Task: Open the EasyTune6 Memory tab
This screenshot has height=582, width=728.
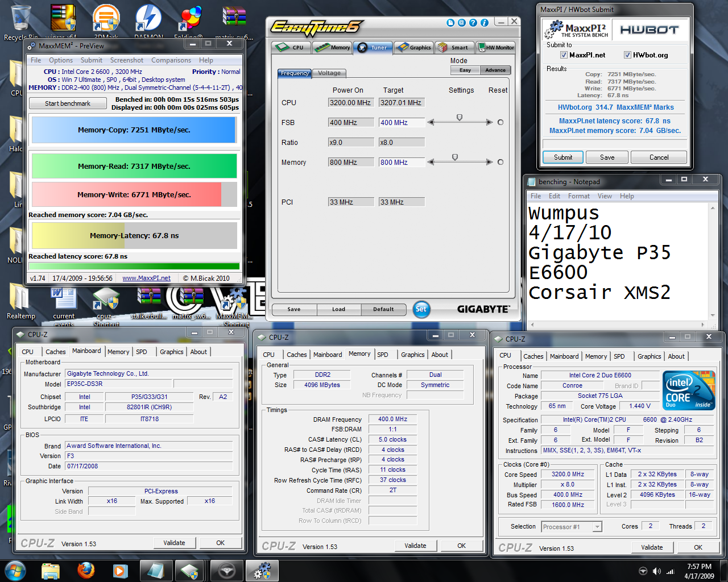Action: [332, 48]
